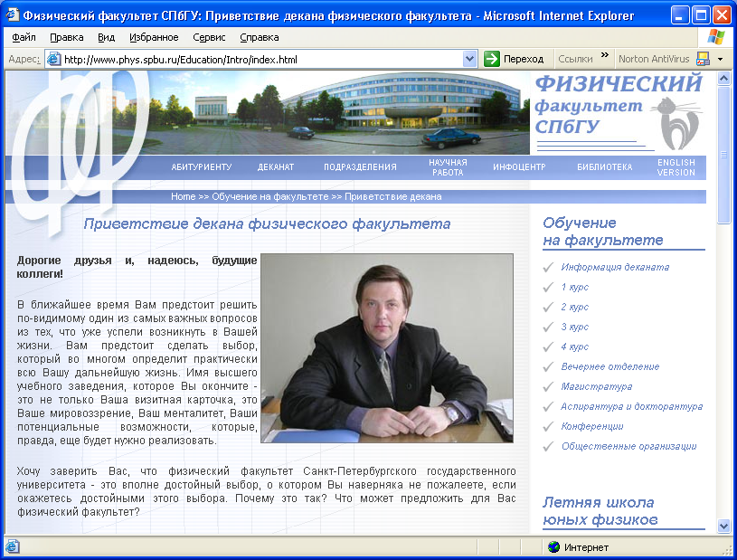Go to the БИБЛИОТЕКА section

pyautogui.click(x=605, y=167)
